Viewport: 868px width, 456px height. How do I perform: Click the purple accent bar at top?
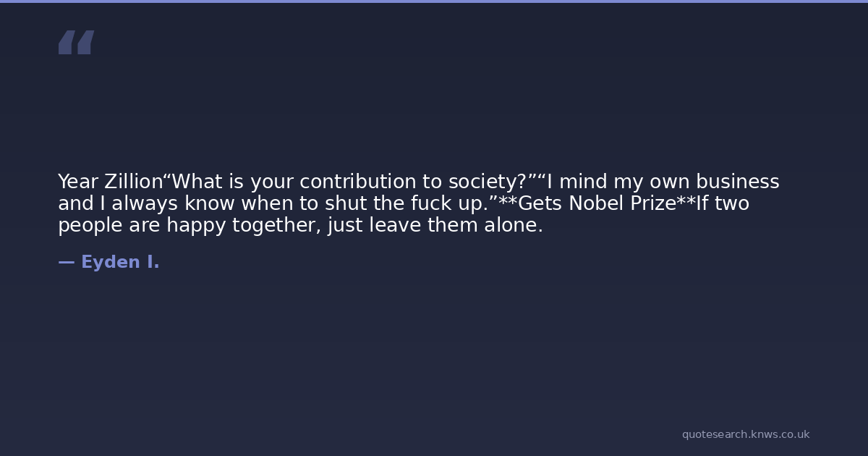[x=434, y=1]
